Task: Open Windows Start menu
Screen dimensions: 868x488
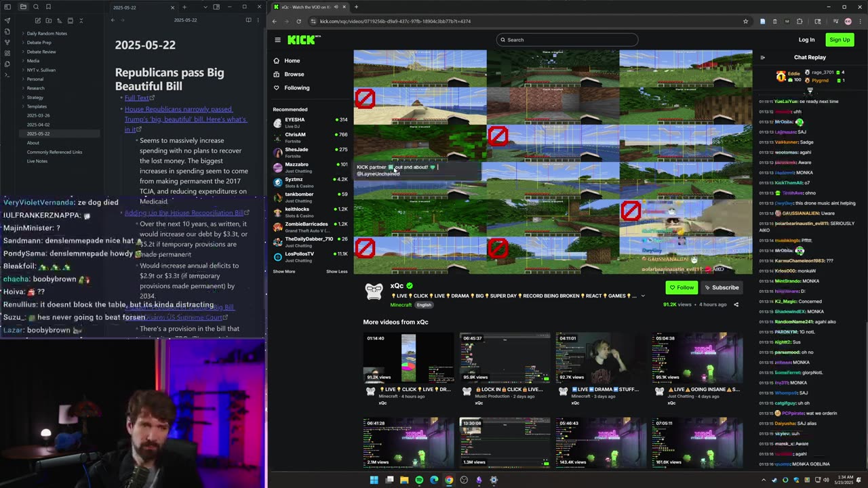Action: [x=374, y=480]
